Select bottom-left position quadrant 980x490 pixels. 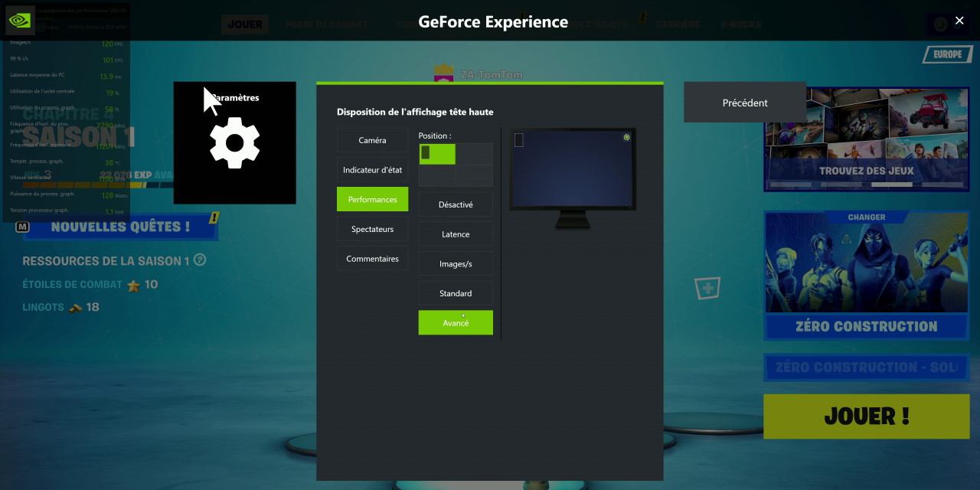pyautogui.click(x=437, y=175)
